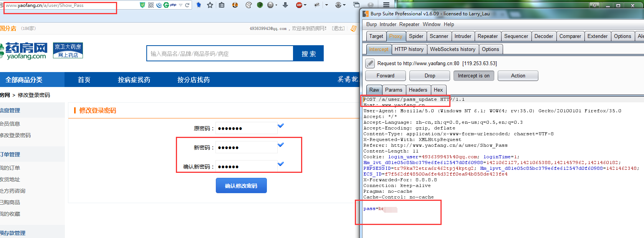This screenshot has width=644, height=238.
Task: Open the Extender tab
Action: pyautogui.click(x=598, y=36)
